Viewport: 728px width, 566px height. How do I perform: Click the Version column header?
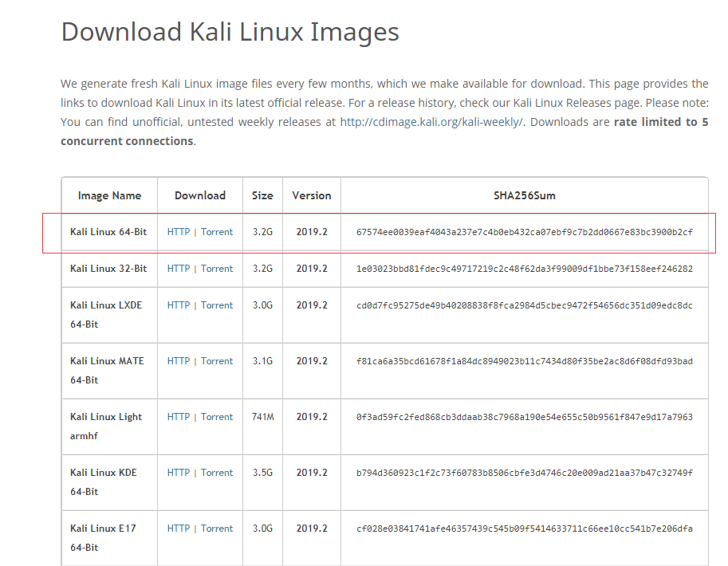[x=312, y=195]
